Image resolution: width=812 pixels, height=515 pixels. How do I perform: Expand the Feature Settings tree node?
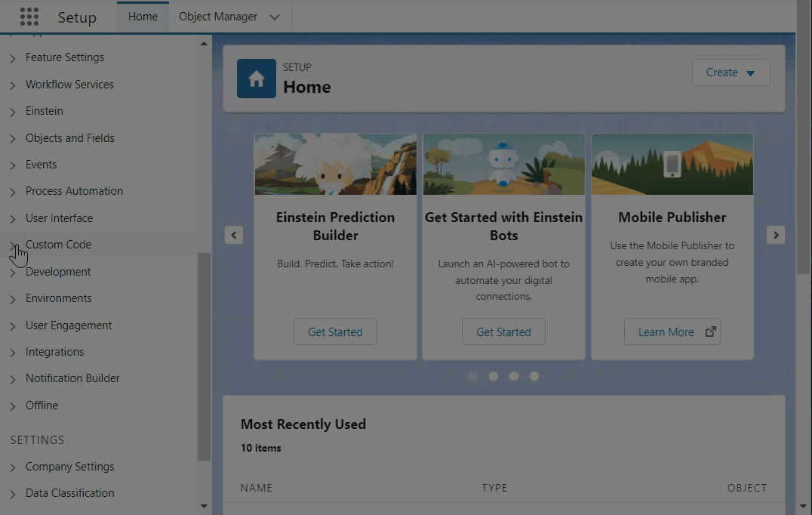coord(13,58)
